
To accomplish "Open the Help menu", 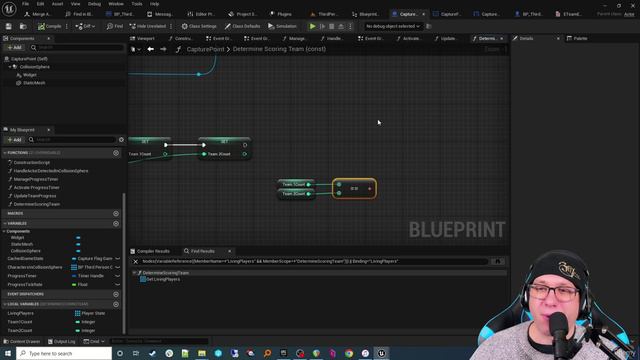I will point(154,4).
